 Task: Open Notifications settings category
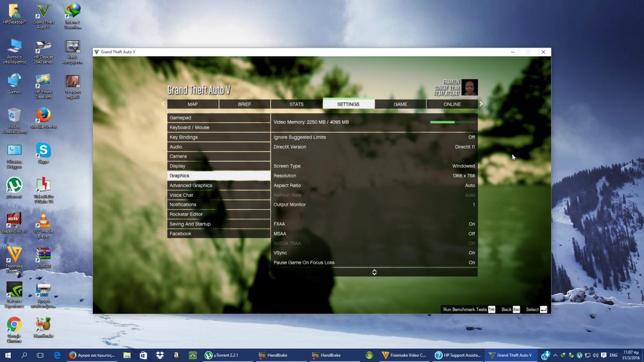point(218,205)
